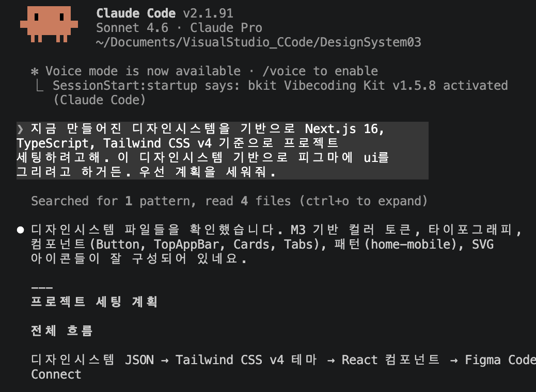Click the 'Claude Code' title text
Viewport: 536px width, 392px height.
point(136,13)
